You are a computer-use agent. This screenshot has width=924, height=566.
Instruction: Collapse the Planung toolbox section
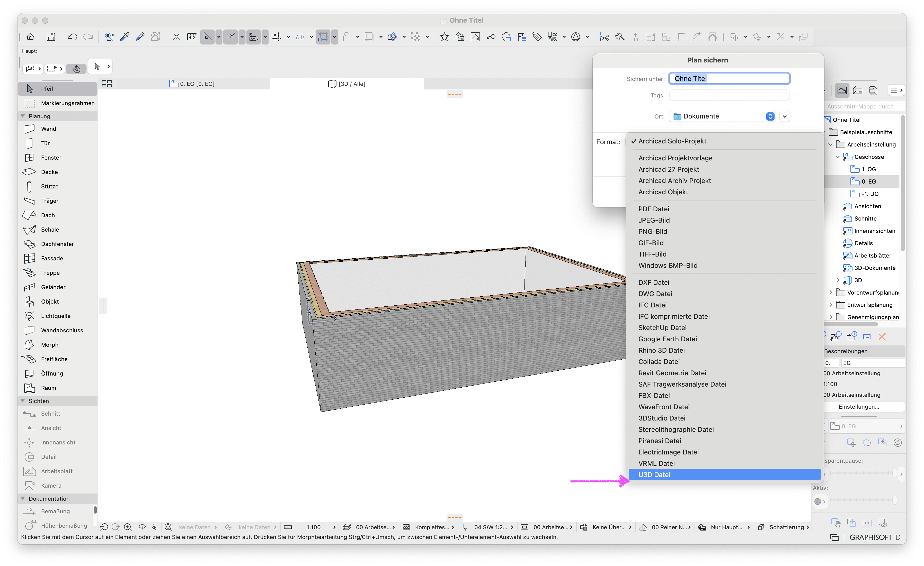click(23, 116)
